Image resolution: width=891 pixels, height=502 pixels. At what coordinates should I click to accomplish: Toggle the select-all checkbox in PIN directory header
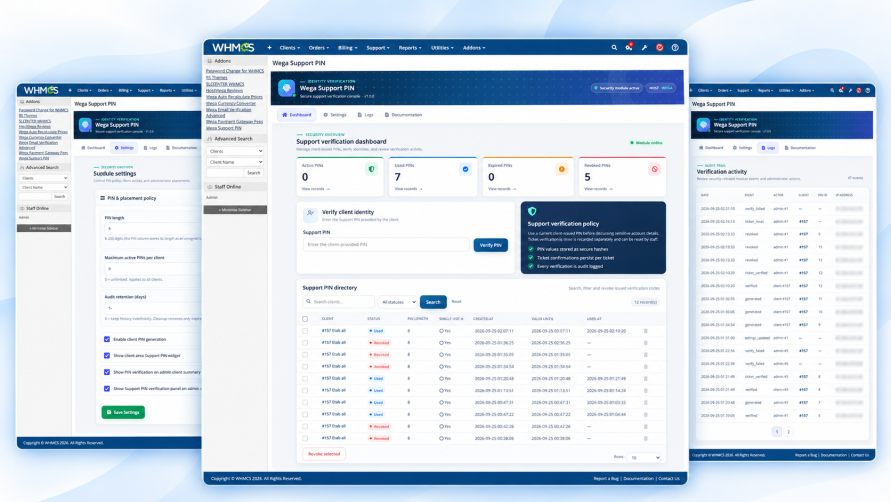coord(305,319)
